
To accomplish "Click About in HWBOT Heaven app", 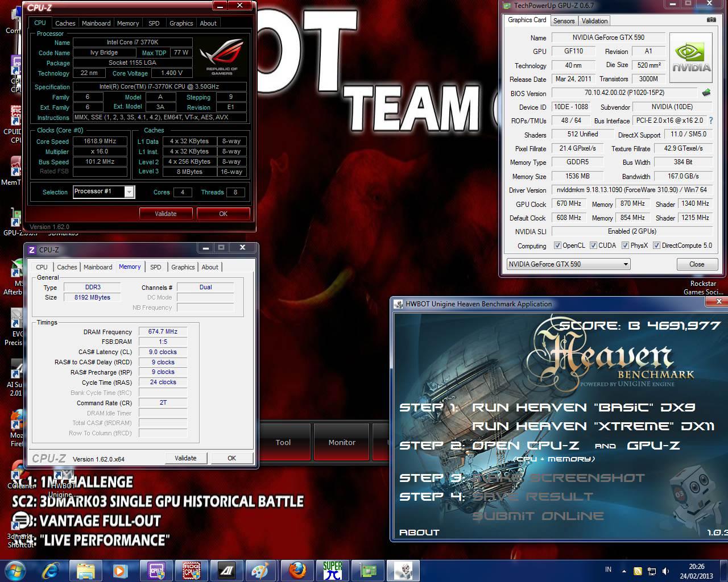I will (419, 533).
